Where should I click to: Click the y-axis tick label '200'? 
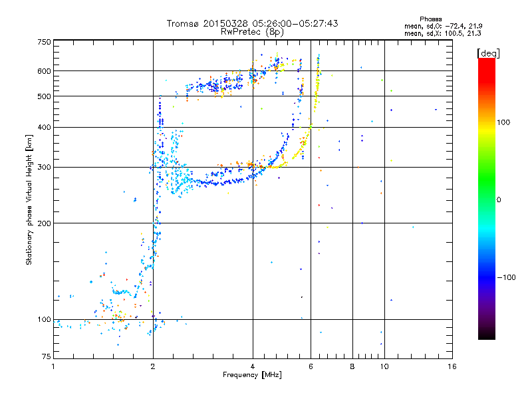click(x=44, y=223)
